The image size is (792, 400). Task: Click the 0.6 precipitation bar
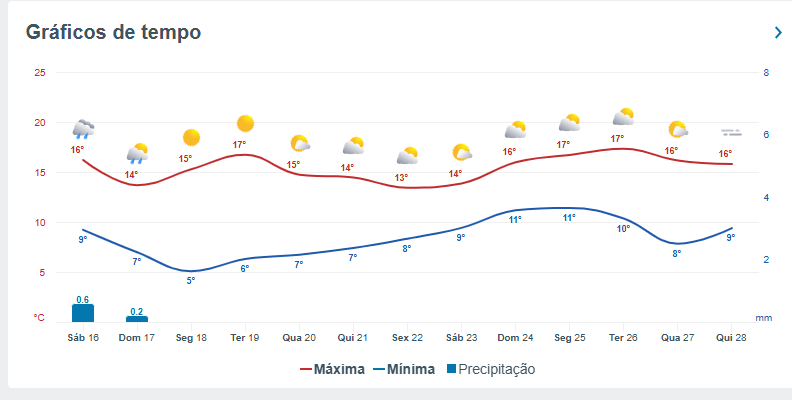(x=83, y=313)
